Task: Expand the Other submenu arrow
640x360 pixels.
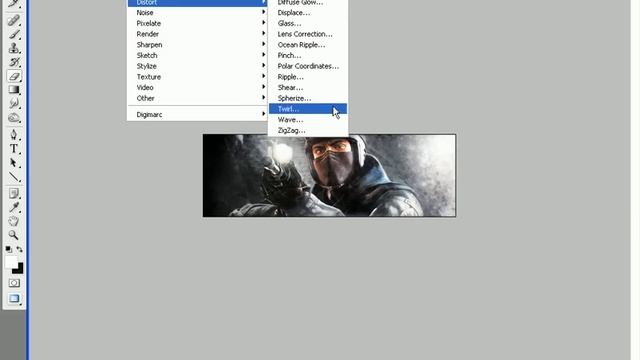Action: 263,97
